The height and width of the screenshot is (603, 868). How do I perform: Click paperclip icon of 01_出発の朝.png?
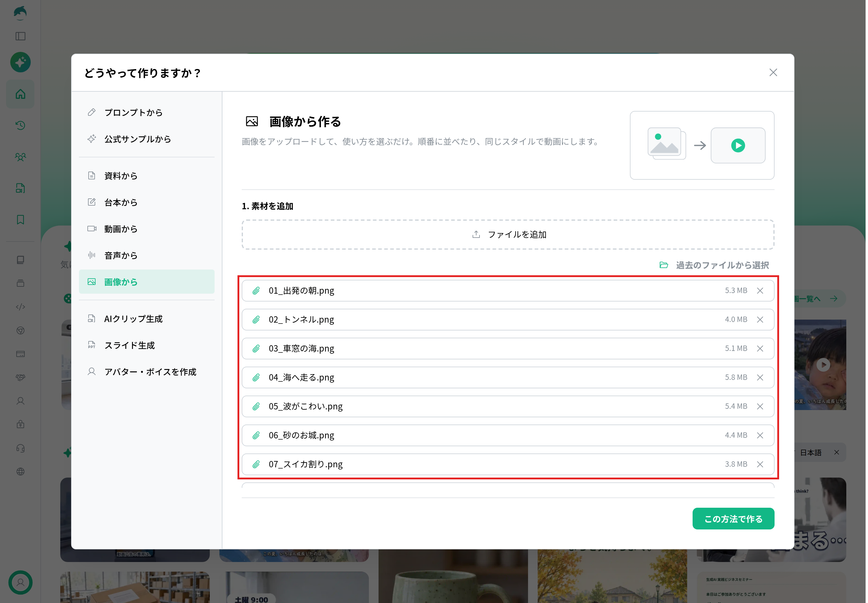[x=256, y=291]
